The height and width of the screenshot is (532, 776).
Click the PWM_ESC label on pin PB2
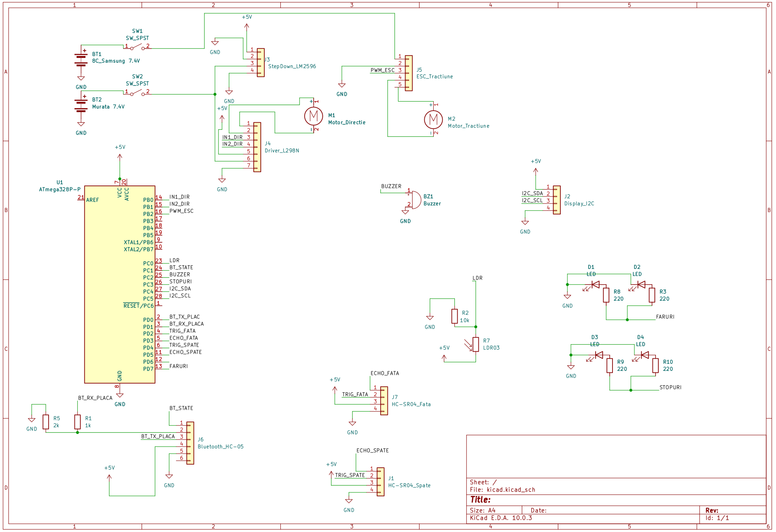(x=182, y=211)
